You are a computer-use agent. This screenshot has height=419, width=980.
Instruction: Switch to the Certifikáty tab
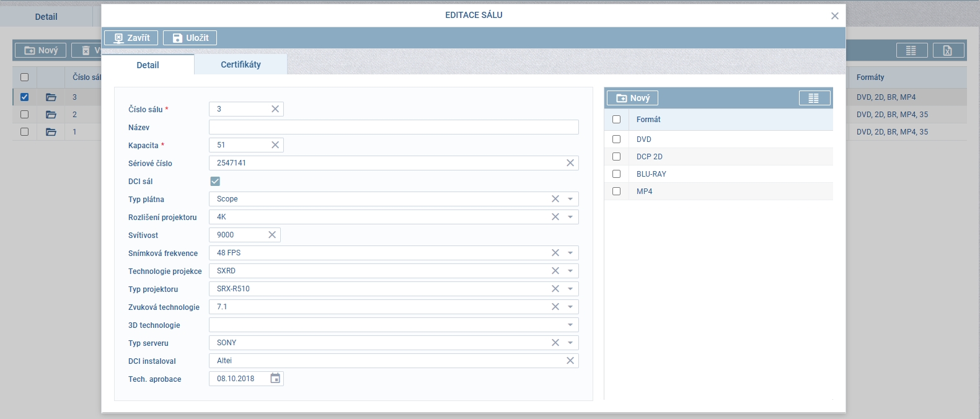pyautogui.click(x=241, y=64)
